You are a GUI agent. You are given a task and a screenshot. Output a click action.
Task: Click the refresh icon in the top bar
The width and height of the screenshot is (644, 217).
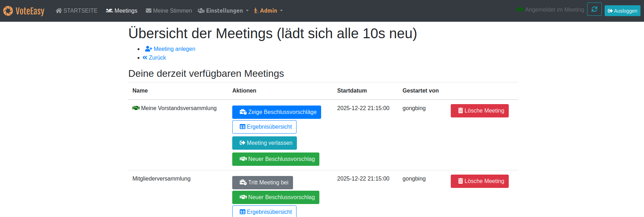pyautogui.click(x=594, y=9)
